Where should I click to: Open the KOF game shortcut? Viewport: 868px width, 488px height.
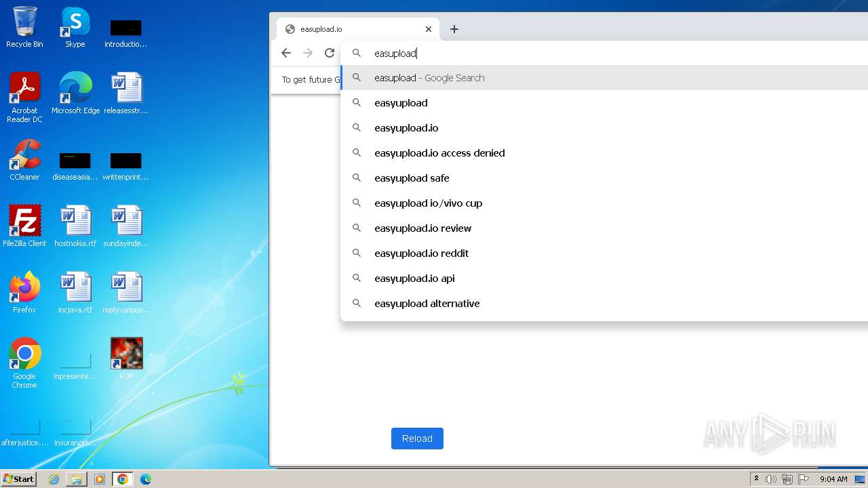pyautogui.click(x=126, y=359)
